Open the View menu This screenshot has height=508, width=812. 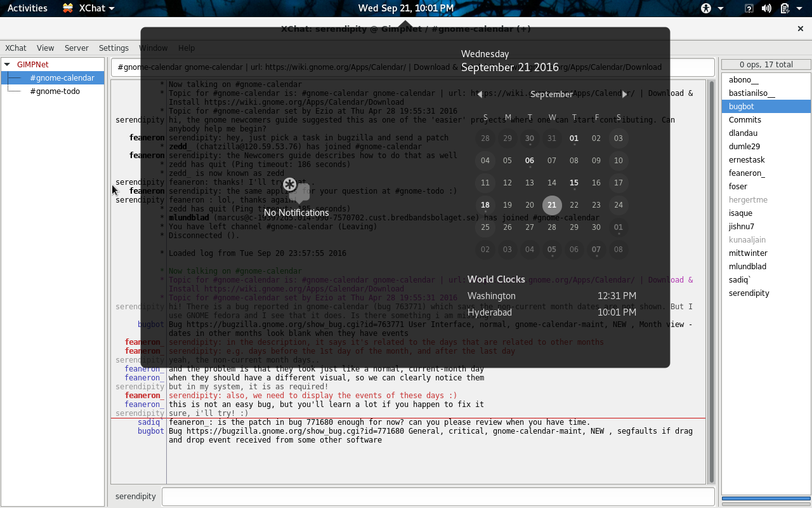[45, 48]
